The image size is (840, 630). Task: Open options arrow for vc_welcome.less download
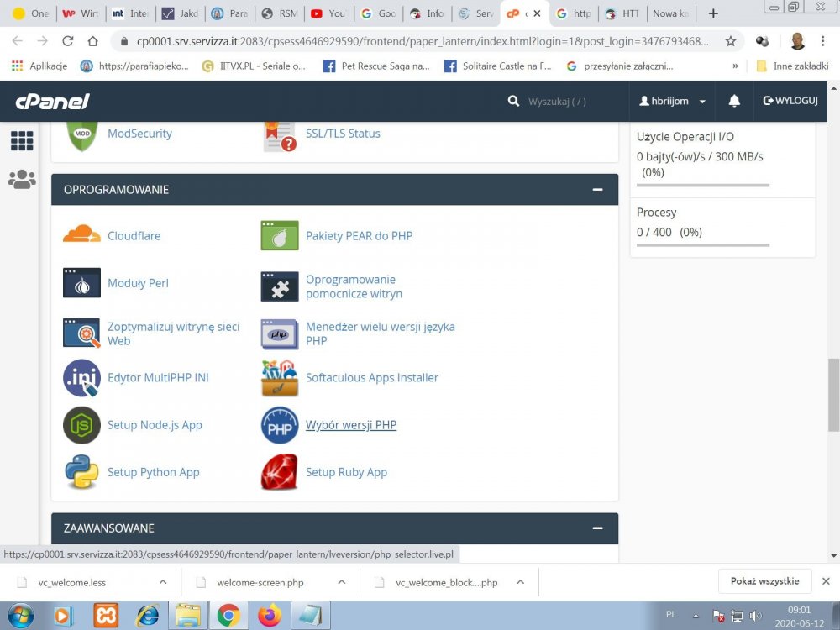click(x=163, y=582)
